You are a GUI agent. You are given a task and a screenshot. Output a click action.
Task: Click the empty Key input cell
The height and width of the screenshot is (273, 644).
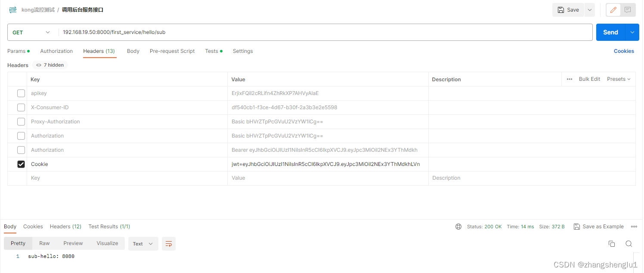[x=127, y=178]
